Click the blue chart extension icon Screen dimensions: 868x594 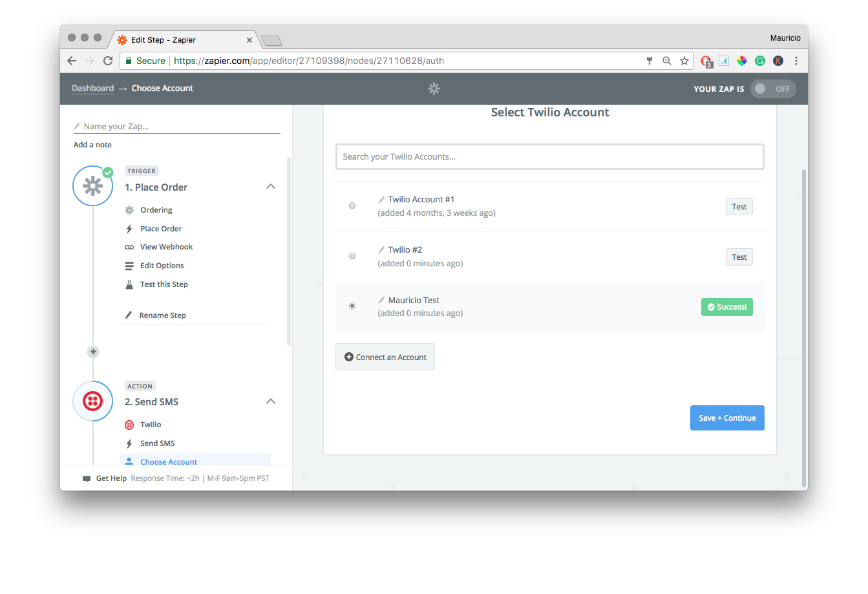pyautogui.click(x=724, y=61)
